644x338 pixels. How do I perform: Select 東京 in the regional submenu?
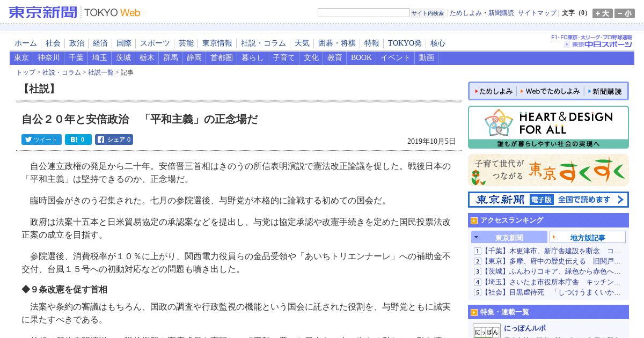tap(21, 58)
